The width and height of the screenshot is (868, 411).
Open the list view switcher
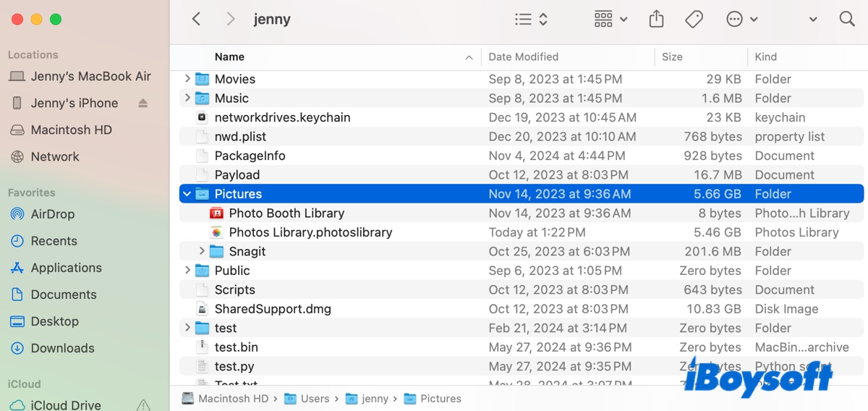tap(532, 20)
